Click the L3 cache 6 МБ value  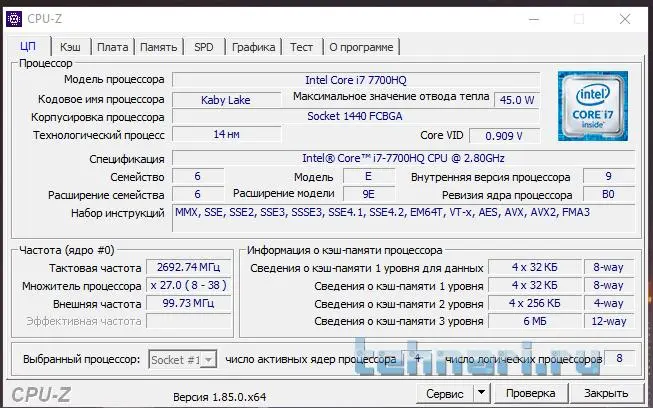tap(535, 321)
